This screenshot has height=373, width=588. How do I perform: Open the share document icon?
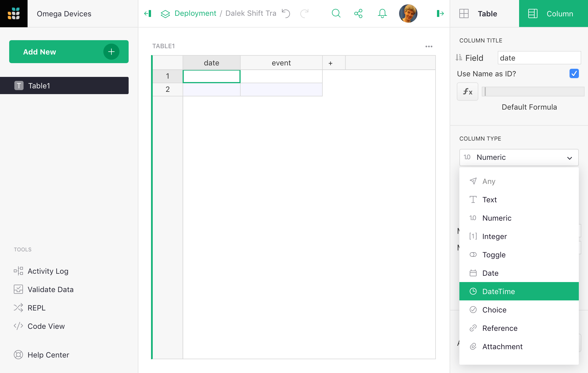tap(358, 13)
